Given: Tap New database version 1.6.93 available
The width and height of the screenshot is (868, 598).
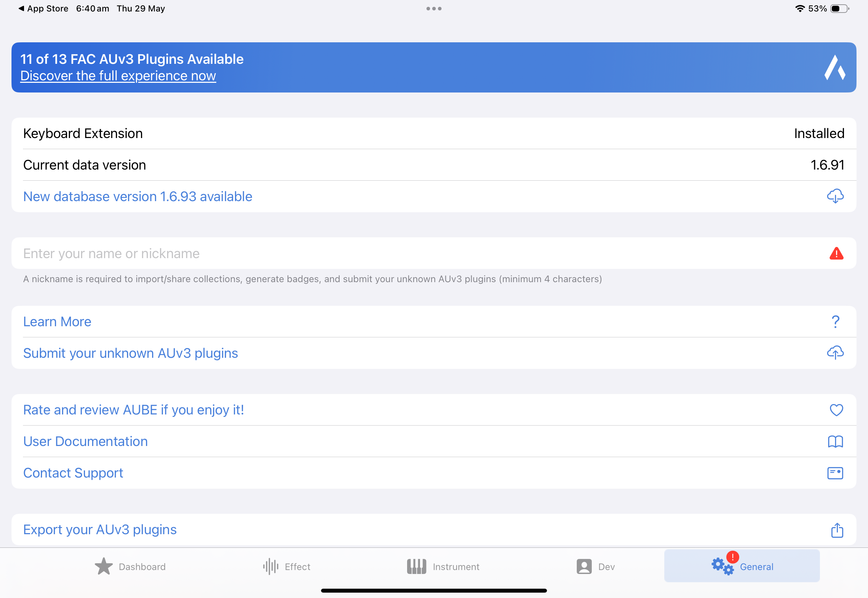Looking at the screenshot, I should tap(137, 196).
